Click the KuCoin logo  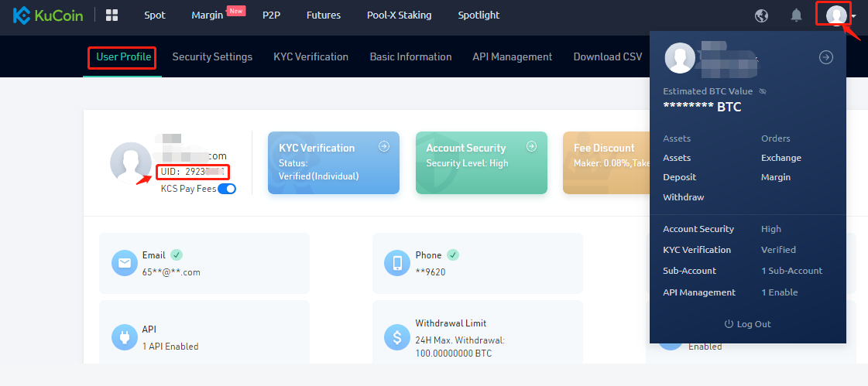48,15
